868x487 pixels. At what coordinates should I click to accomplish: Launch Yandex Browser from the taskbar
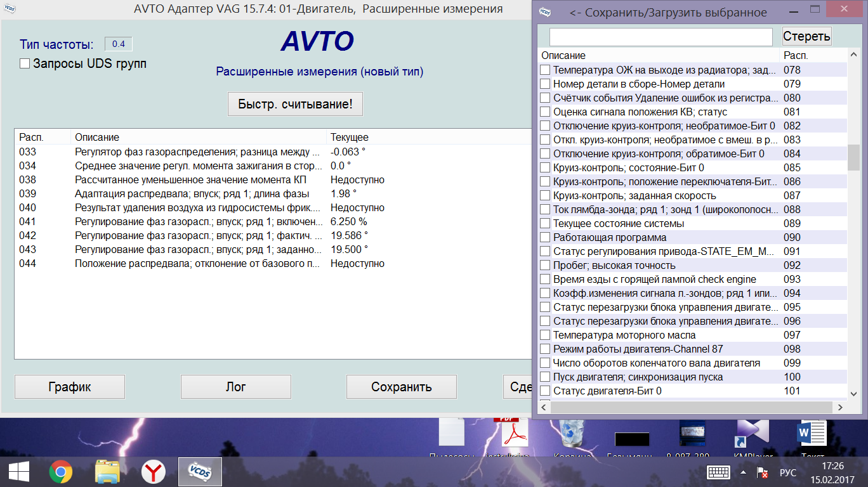[x=153, y=472]
